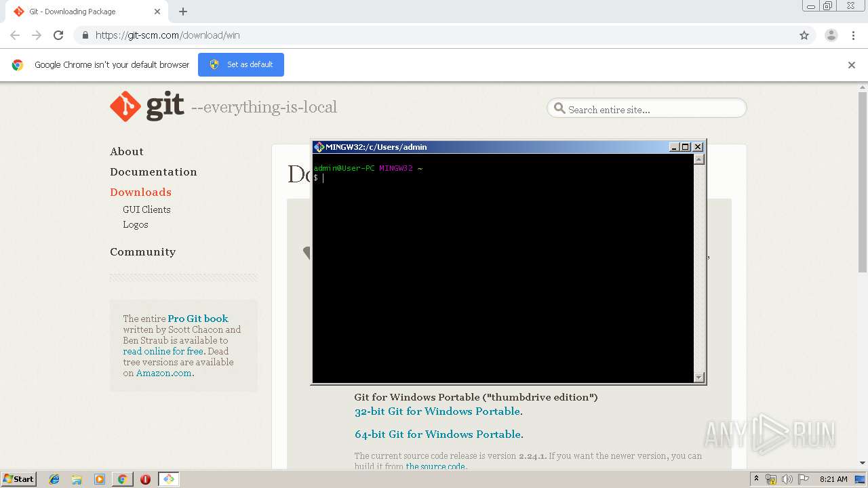Switch to the Git Bash taskbar item
This screenshot has height=488, width=868.
click(x=168, y=479)
